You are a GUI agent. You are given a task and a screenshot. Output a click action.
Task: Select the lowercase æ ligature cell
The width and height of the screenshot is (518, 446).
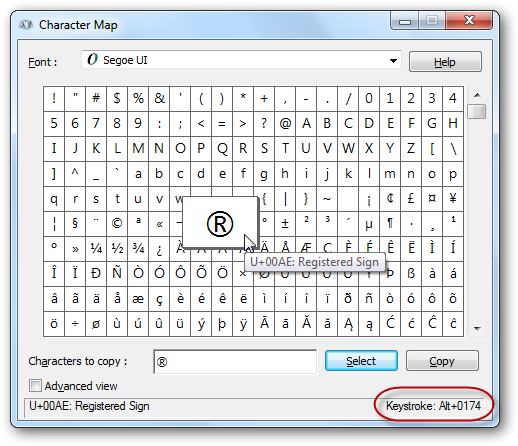(138, 299)
